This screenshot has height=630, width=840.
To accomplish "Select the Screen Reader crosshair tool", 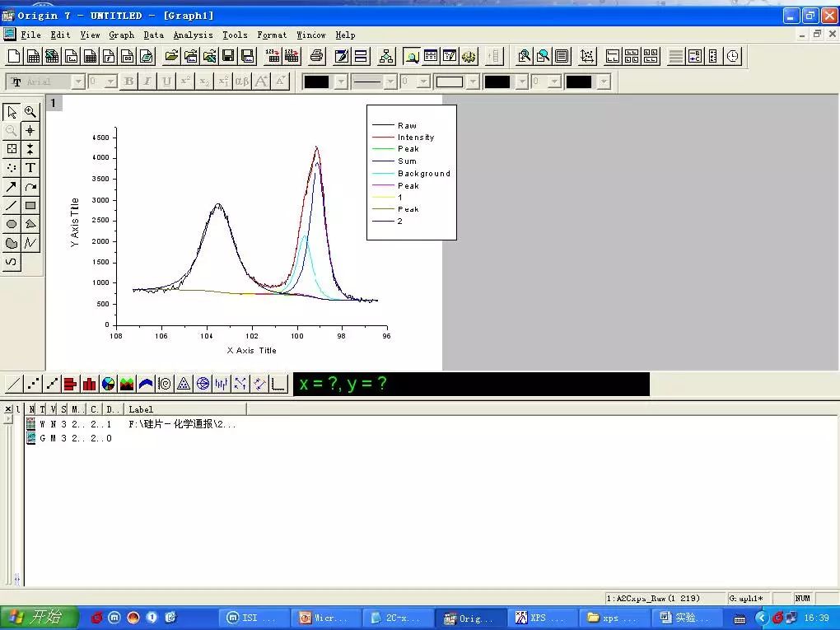I will 30,131.
